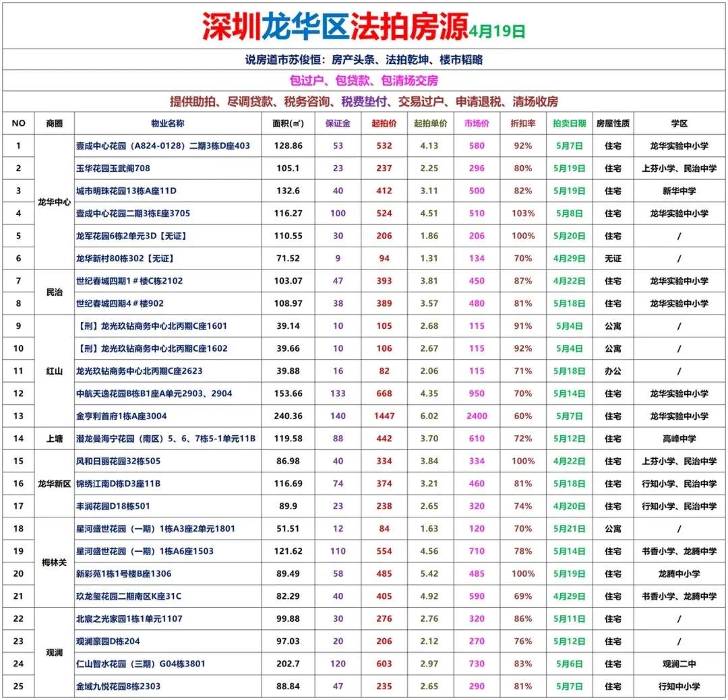The height and width of the screenshot is (700, 728).
Task: Select property 风和日丽花园32栋505
Action: coord(119,461)
